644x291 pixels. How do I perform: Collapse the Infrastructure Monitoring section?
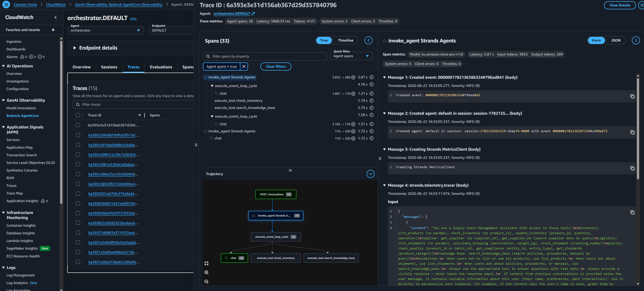4,213
